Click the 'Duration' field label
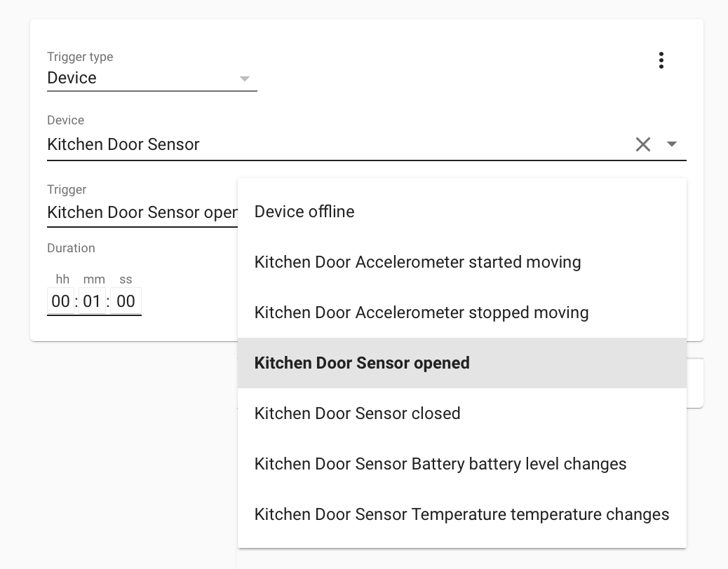 71,248
